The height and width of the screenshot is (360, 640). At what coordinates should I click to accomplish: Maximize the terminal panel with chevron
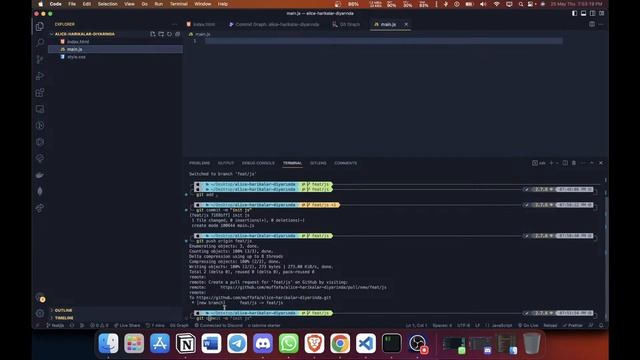592,163
